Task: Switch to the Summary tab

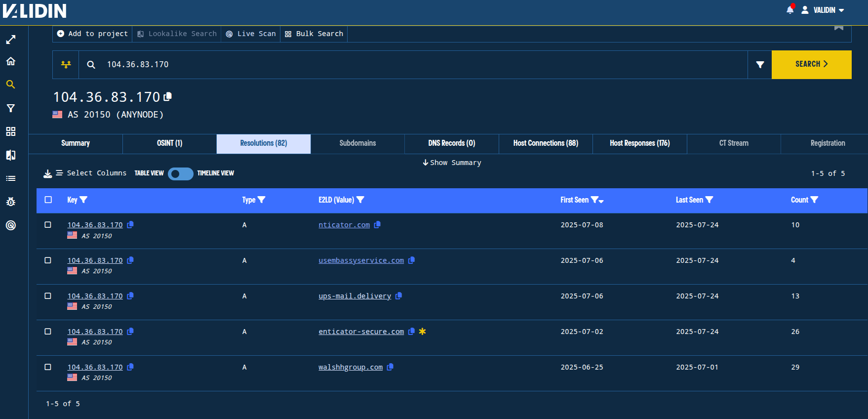Action: point(76,143)
